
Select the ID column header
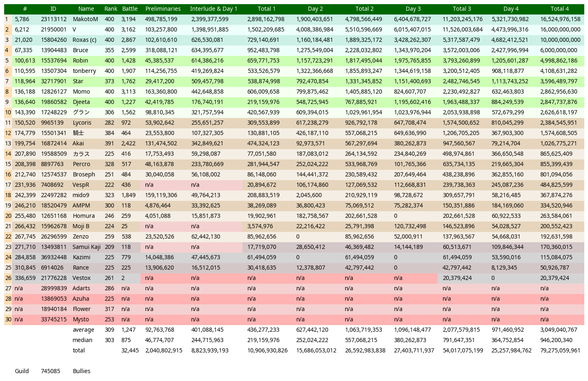53,9
